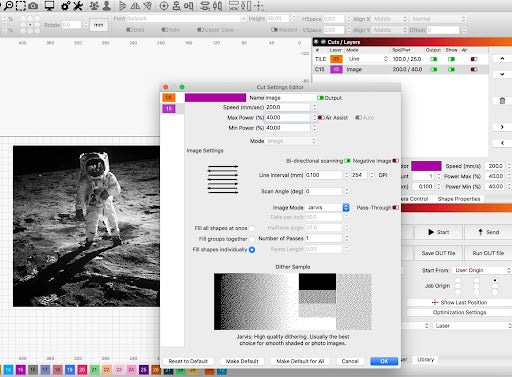This screenshot has height=377, width=512.
Task: Click Make Default for All button
Action: [300, 361]
